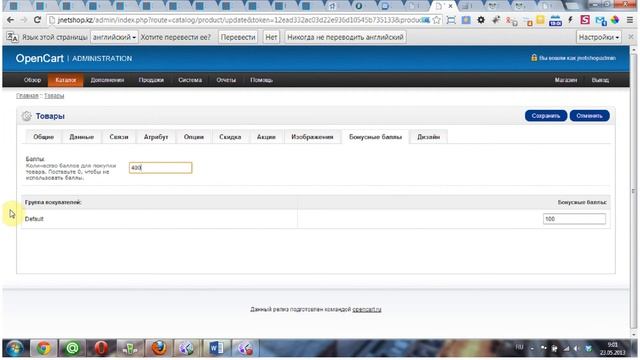Click the black gear extension icon
640x360 pixels.
pyautogui.click(x=481, y=20)
